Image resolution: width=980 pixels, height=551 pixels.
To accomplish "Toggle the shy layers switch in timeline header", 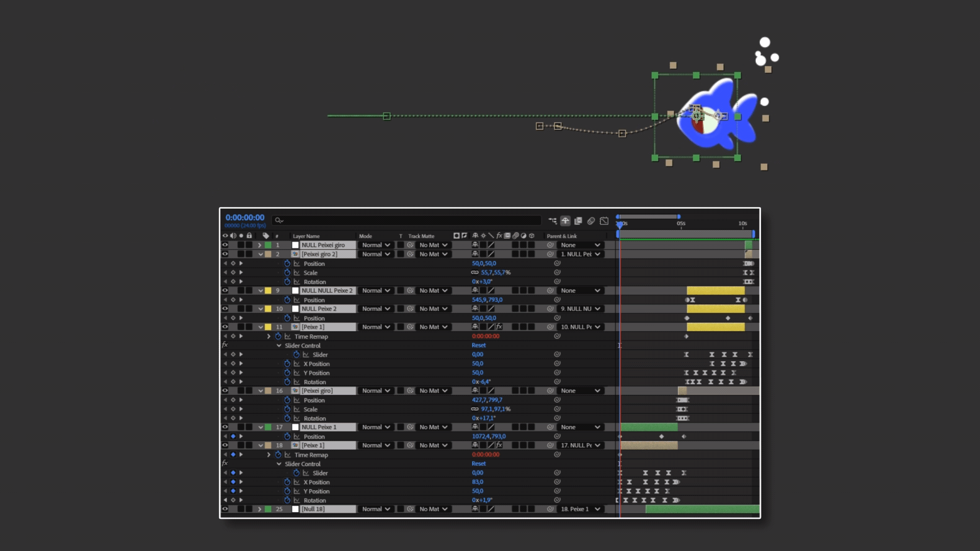I will point(566,221).
